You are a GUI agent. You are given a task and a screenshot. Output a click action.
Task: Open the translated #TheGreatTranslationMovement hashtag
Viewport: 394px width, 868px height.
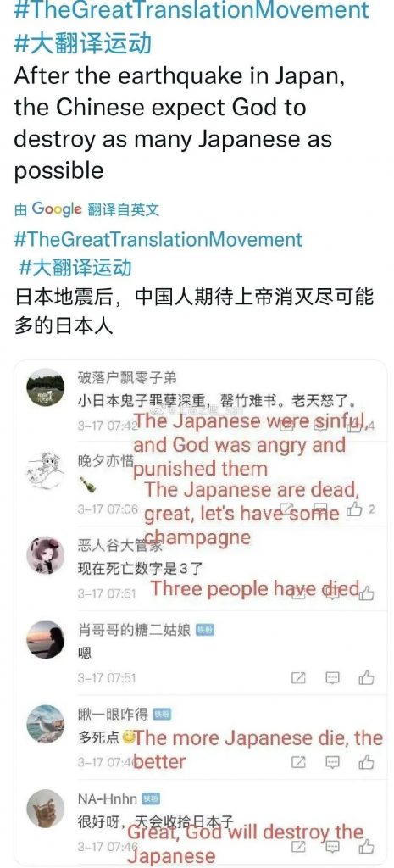158,240
